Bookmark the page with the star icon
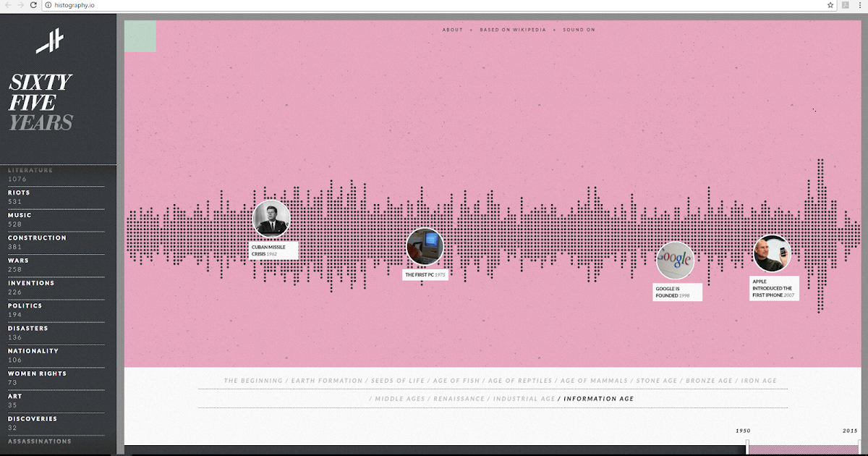This screenshot has width=868, height=456. coord(830,5)
